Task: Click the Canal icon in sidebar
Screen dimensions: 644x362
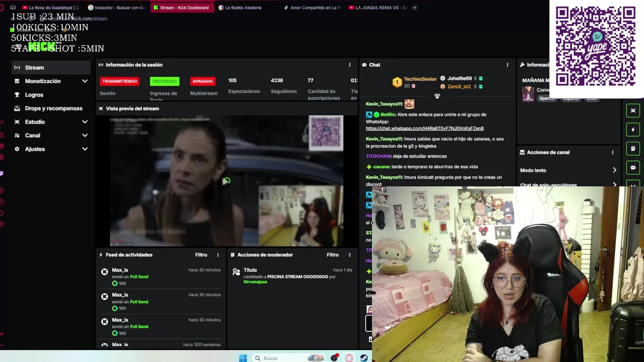Action: [17, 135]
